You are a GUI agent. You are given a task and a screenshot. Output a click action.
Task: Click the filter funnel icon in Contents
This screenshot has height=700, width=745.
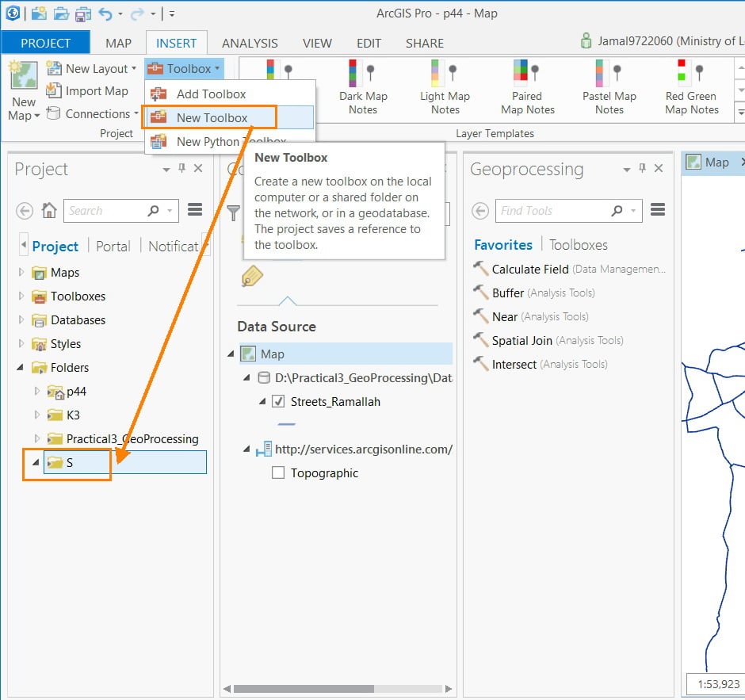tap(233, 212)
